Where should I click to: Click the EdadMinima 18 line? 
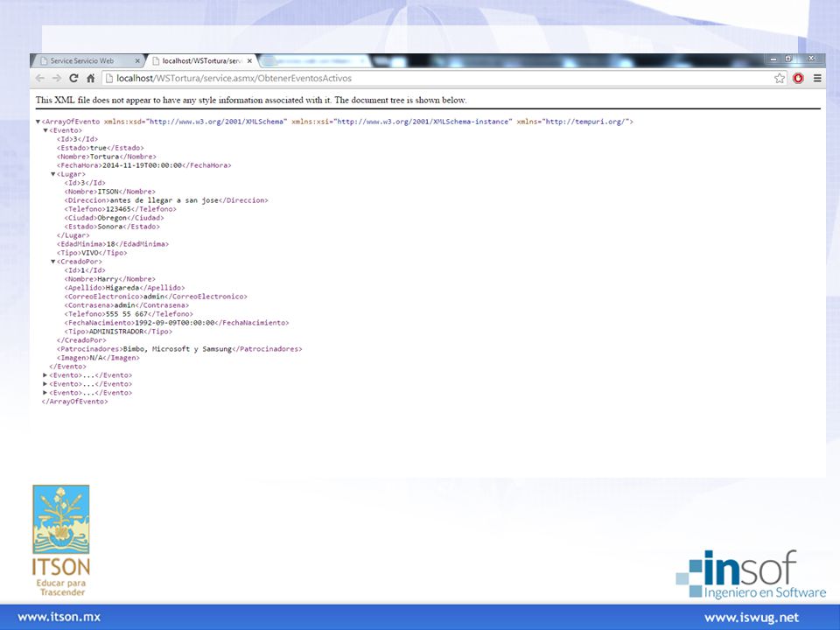(x=113, y=244)
